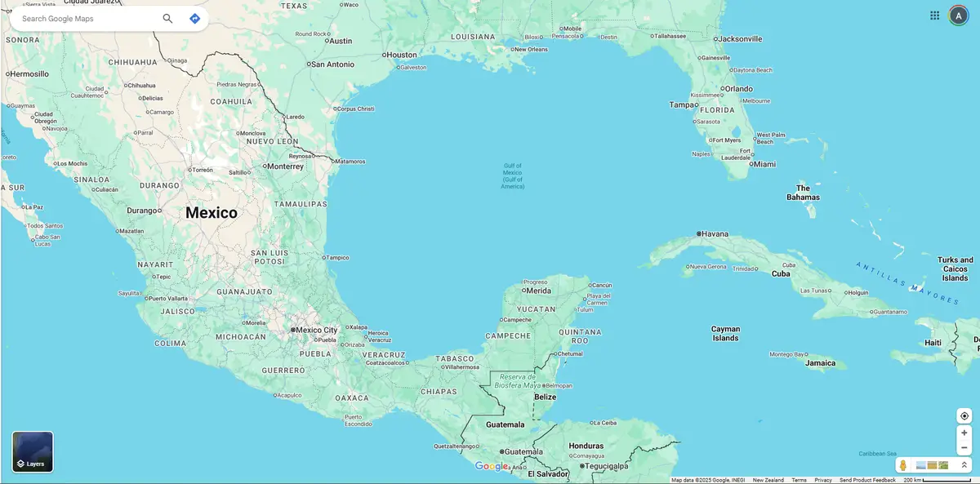Image resolution: width=980 pixels, height=484 pixels.
Task: Click the Google logo on the map
Action: pyautogui.click(x=492, y=466)
